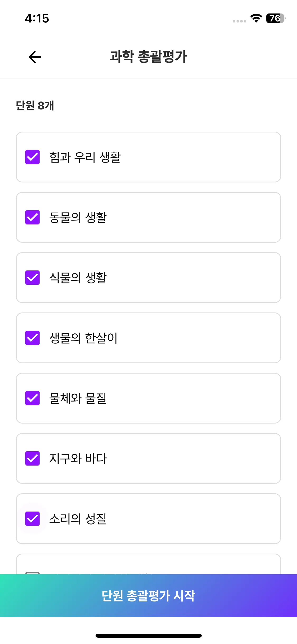The image size is (297, 644).
Task: Tap the 4:15 clock in status bar
Action: tap(37, 19)
